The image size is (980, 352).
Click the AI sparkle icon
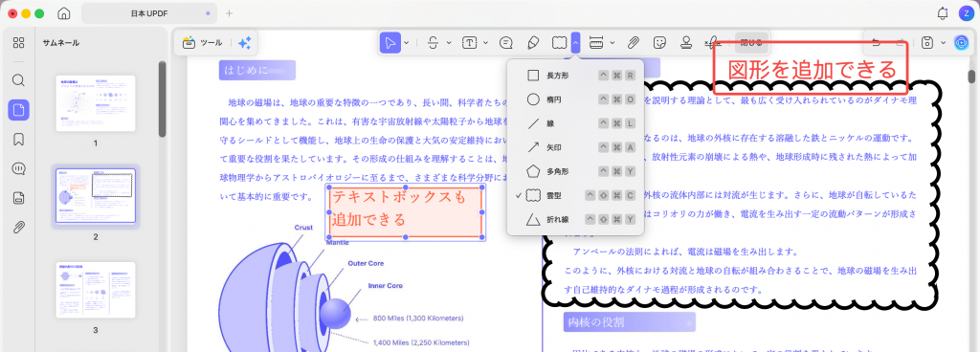tap(244, 42)
